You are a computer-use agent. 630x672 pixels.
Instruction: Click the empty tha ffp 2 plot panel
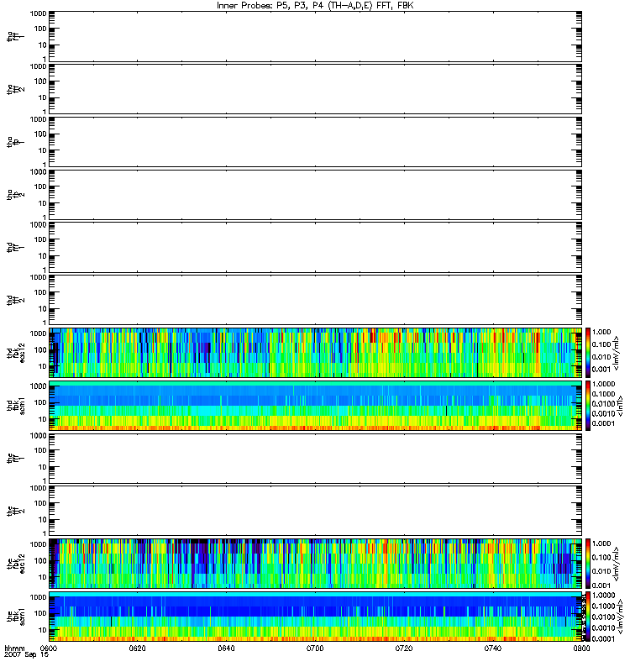coord(316,195)
